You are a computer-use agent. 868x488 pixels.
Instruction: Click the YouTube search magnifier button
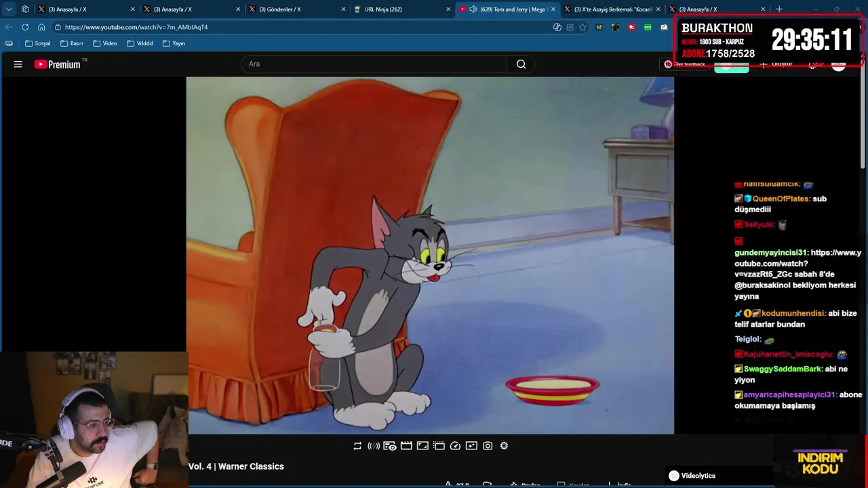pos(521,64)
